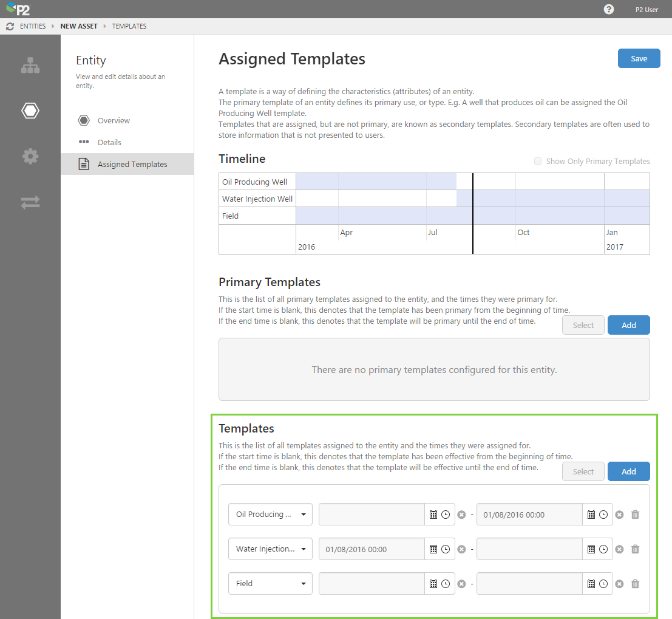
Task: Click the transfer arrows icon in sidebar
Action: click(30, 202)
